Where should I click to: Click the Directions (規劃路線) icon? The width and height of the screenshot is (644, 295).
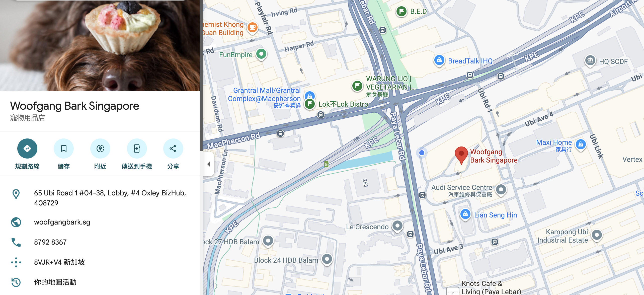point(27,149)
